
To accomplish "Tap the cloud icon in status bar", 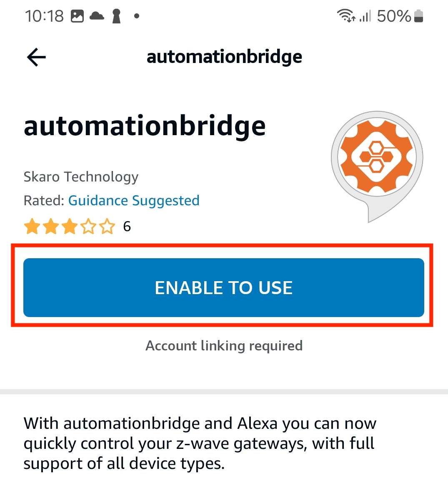I will 97,16.
